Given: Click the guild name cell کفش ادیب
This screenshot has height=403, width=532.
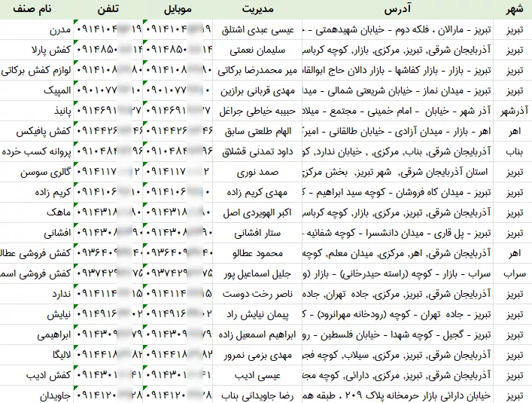Looking at the screenshot, I should (37, 376).
